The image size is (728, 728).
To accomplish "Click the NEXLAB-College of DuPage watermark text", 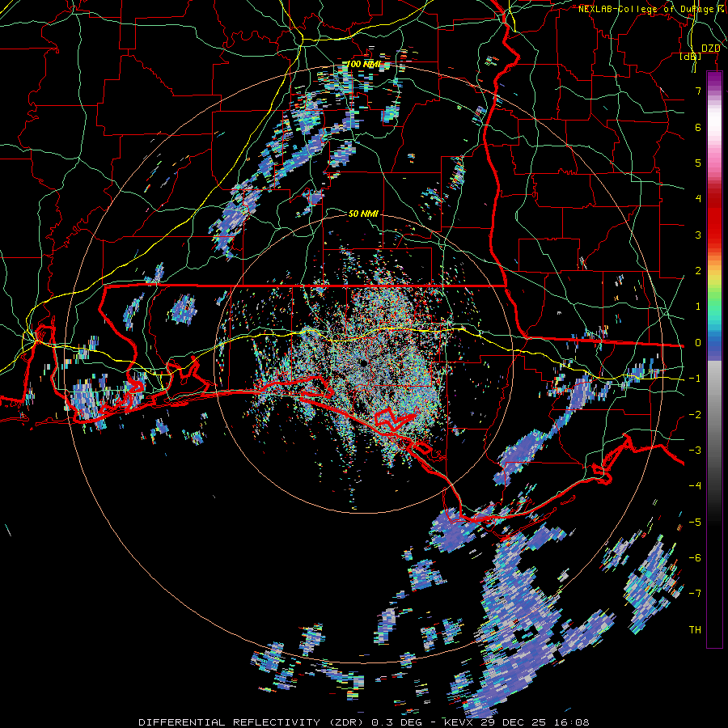I will click(x=652, y=9).
